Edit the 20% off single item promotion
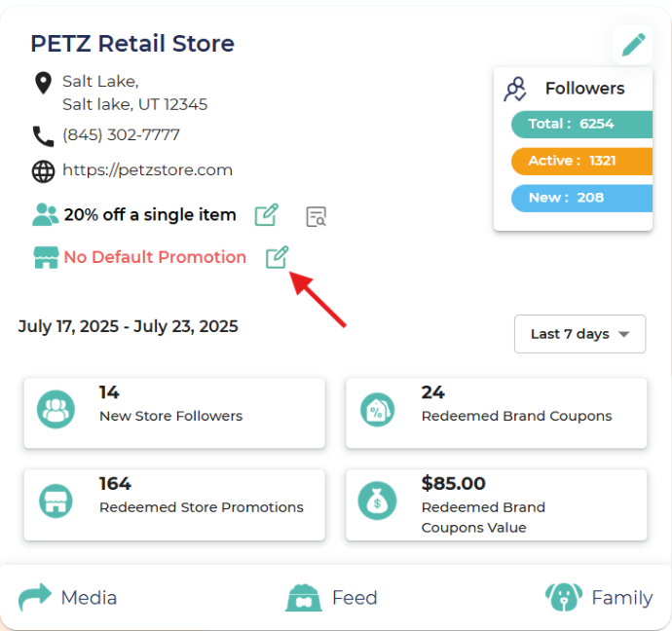The width and height of the screenshot is (672, 631). point(267,215)
